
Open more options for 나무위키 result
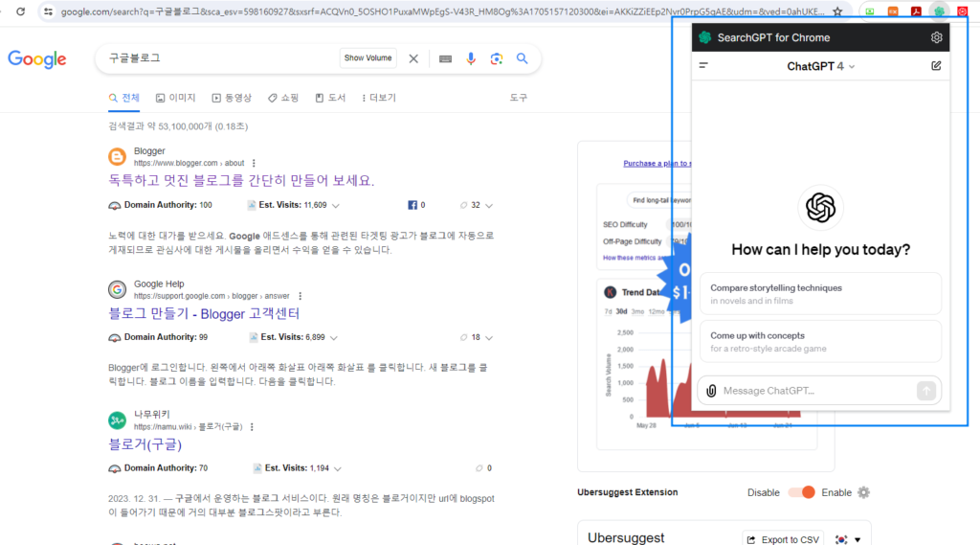252,427
